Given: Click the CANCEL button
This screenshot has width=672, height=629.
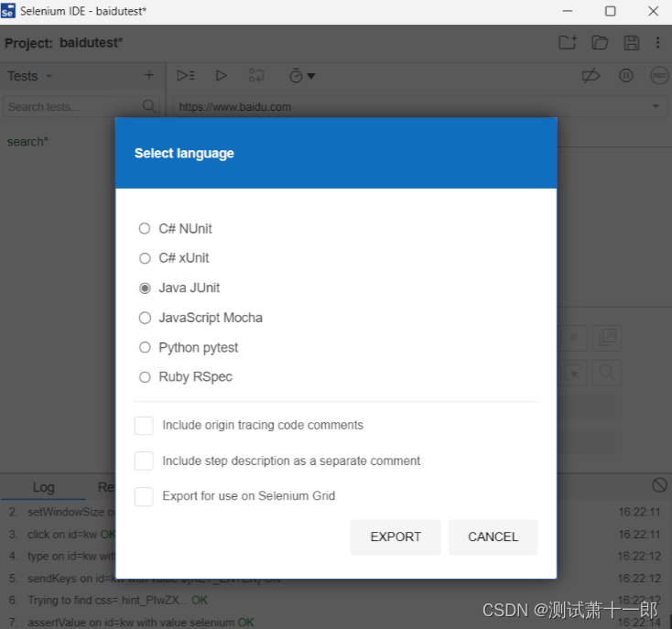Looking at the screenshot, I should [493, 537].
